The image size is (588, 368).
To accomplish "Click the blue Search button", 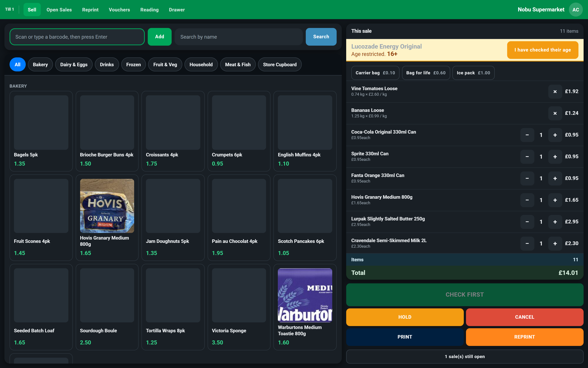I will (x=321, y=37).
